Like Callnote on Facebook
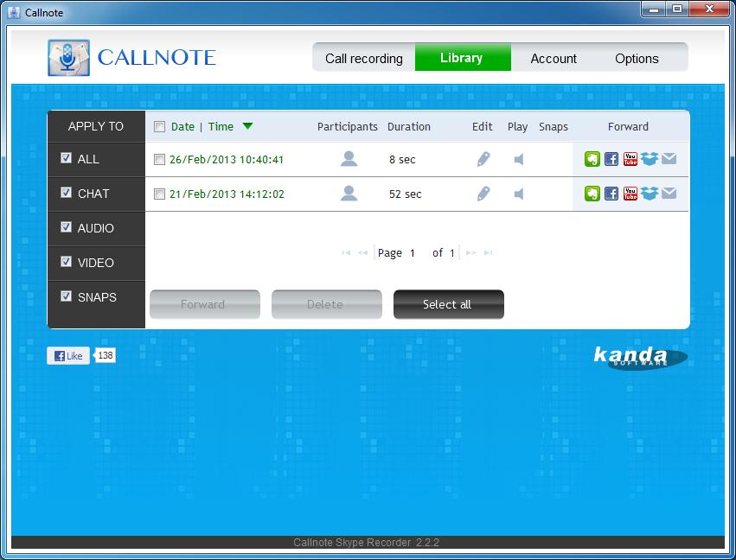Screen dimensions: 736x560 pos(68,355)
